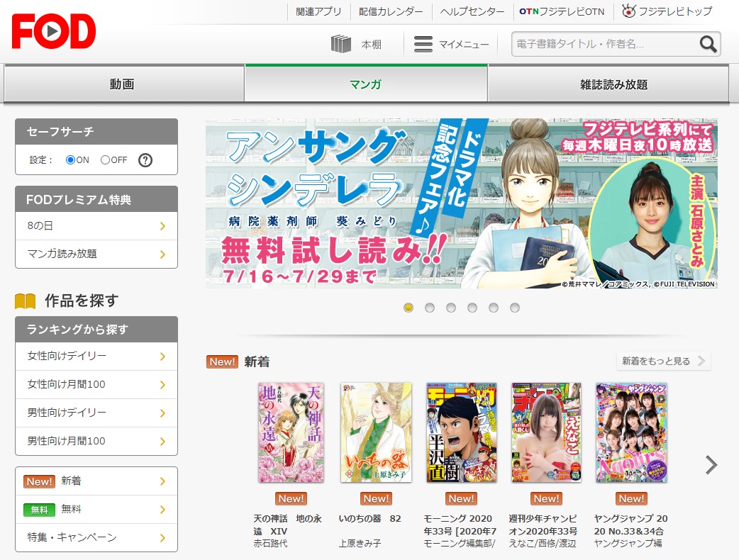
Task: Click the search magnifier icon
Action: coord(708,44)
